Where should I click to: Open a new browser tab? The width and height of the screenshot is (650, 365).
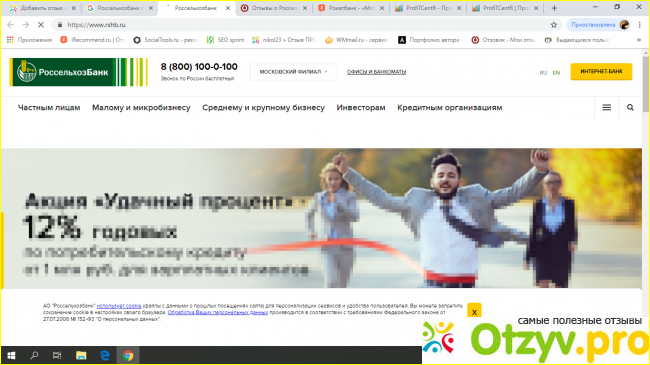click(x=554, y=8)
